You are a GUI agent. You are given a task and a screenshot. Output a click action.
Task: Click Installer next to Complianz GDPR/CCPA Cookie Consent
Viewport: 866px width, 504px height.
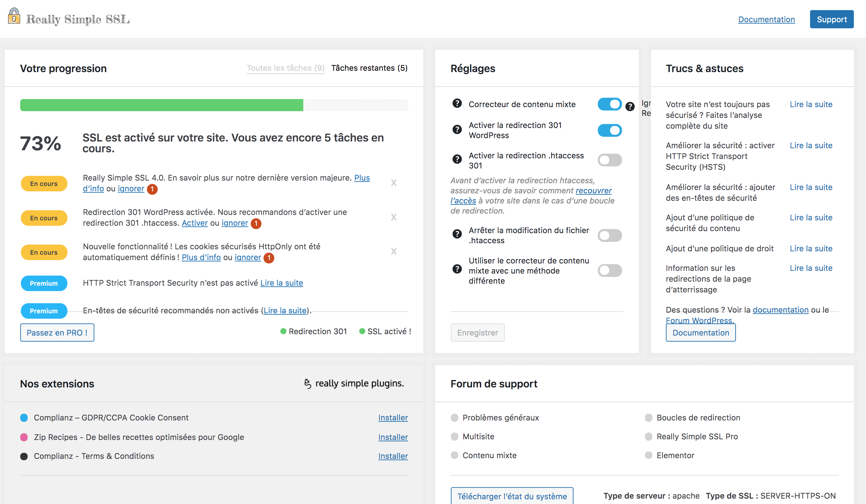click(x=393, y=418)
